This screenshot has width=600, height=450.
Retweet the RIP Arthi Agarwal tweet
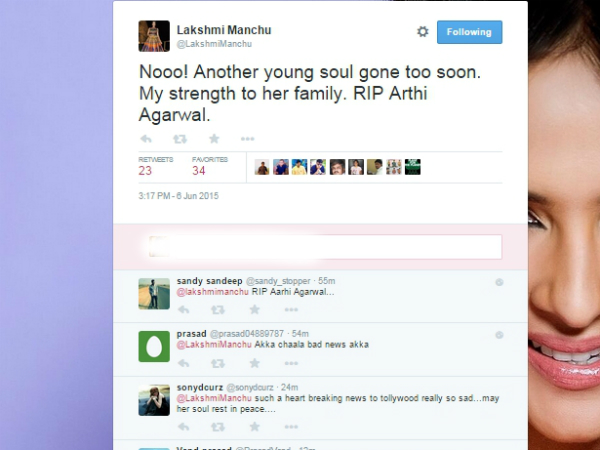tap(180, 139)
